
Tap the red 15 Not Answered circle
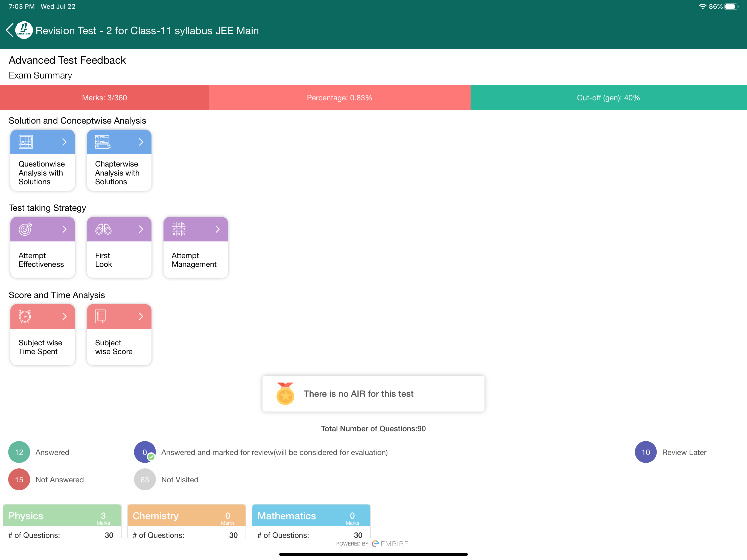point(19,480)
